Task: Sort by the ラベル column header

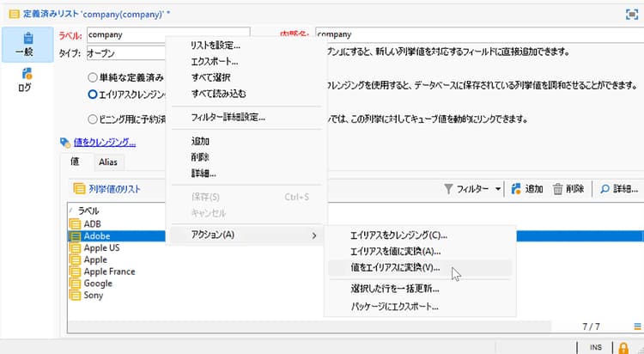Action: tap(88, 211)
